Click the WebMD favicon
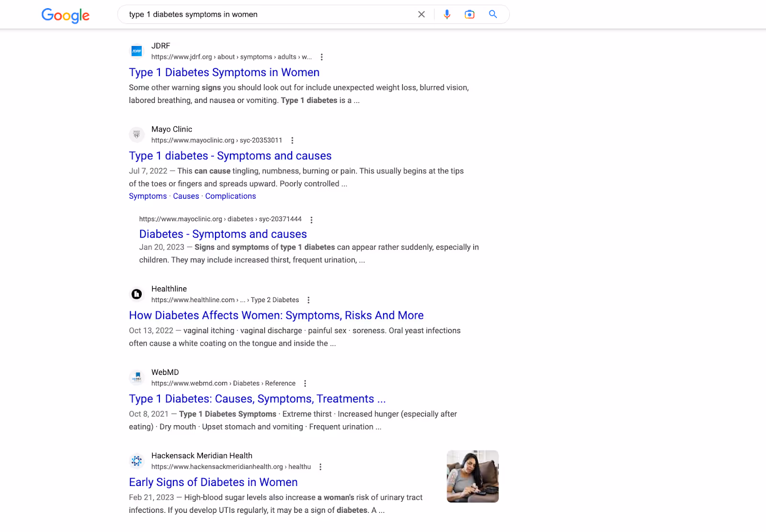766x532 pixels. [136, 377]
